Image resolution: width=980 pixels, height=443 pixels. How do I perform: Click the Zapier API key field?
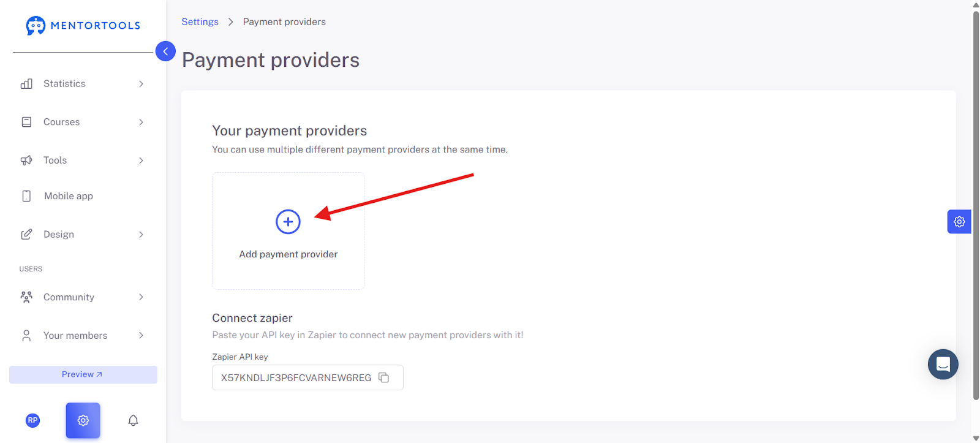[307, 377]
